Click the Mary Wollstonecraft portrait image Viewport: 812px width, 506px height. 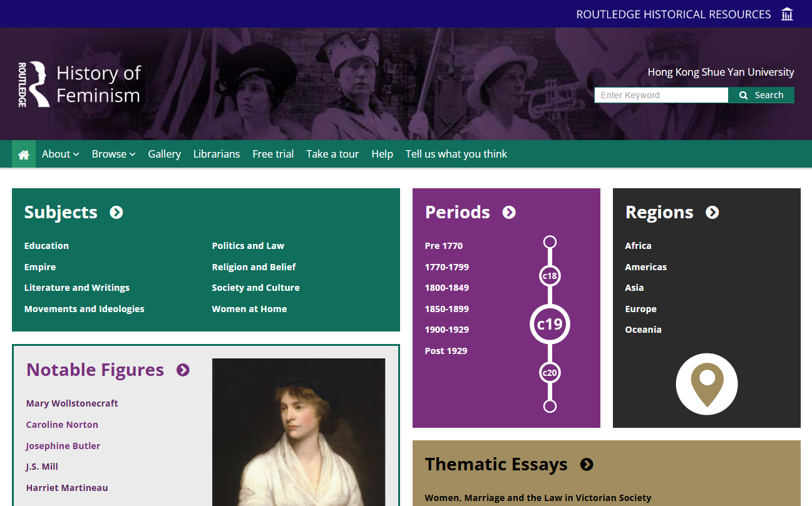coord(299,432)
